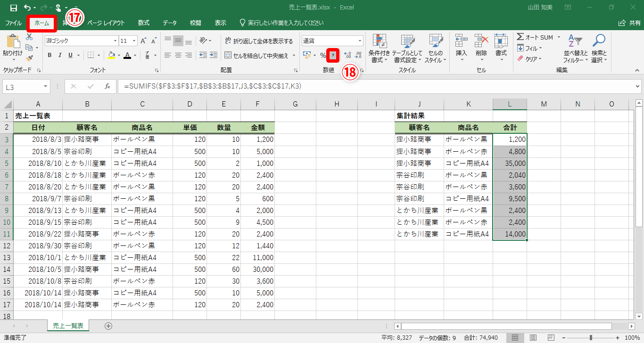Toggle center horizontal alignment
This screenshot has width=644, height=343.
tap(178, 55)
